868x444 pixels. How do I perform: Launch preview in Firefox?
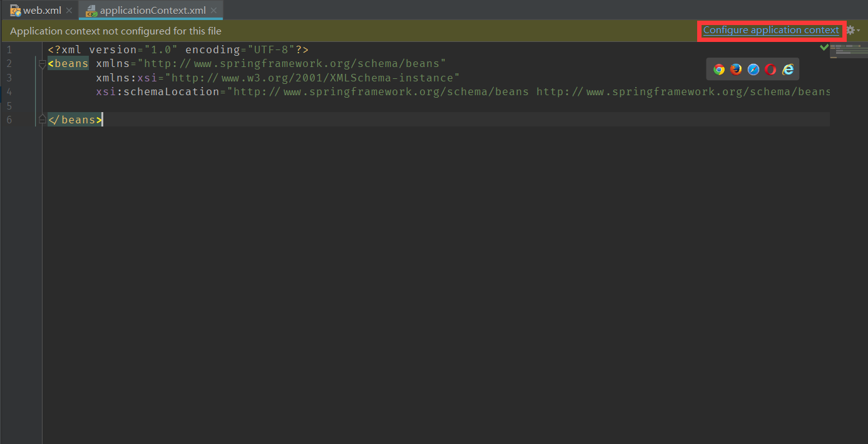point(736,69)
